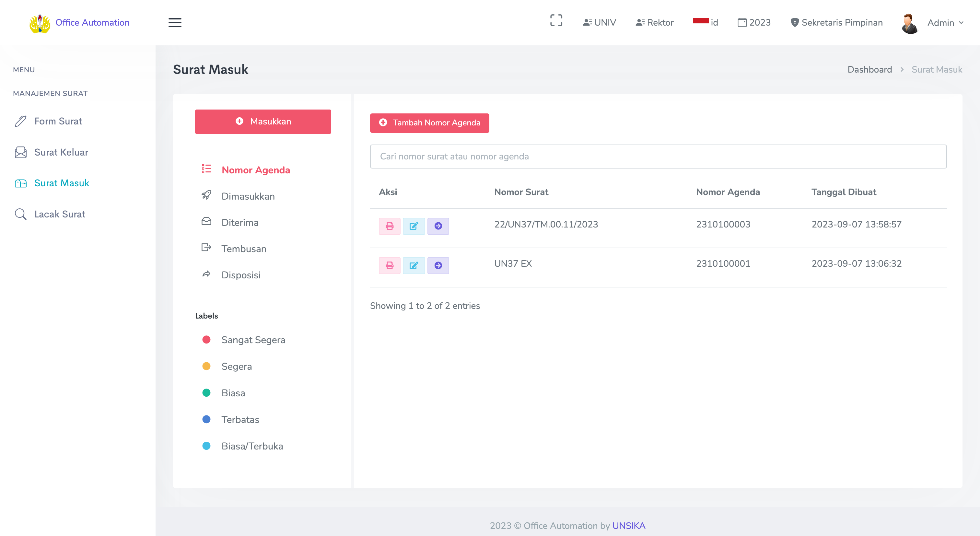
Task: Open the 2023 year selector
Action: 754,22
